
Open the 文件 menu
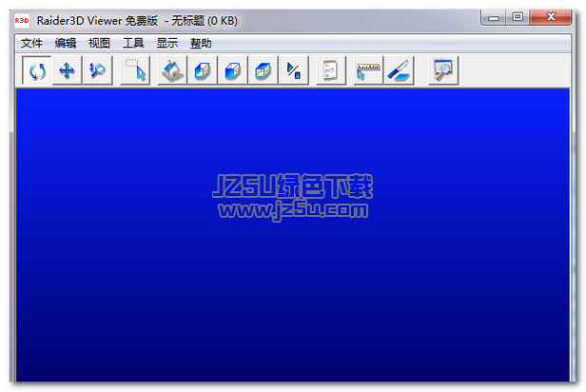[x=31, y=44]
